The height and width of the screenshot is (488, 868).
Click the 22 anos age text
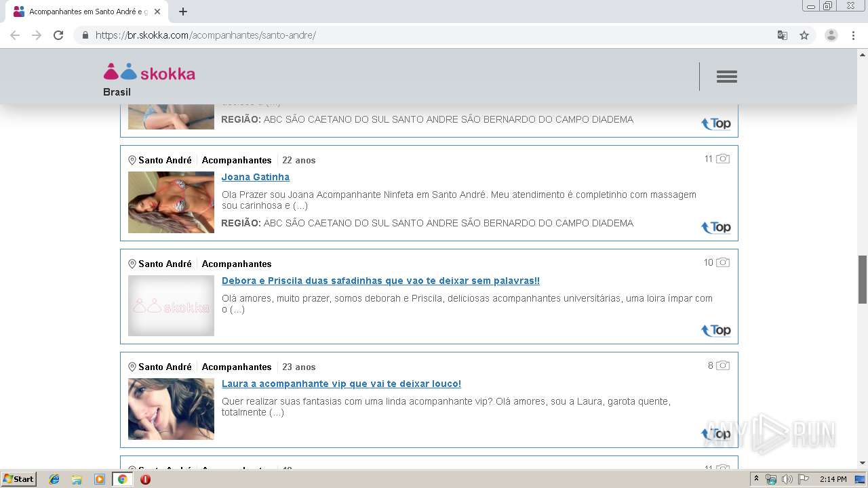point(299,161)
